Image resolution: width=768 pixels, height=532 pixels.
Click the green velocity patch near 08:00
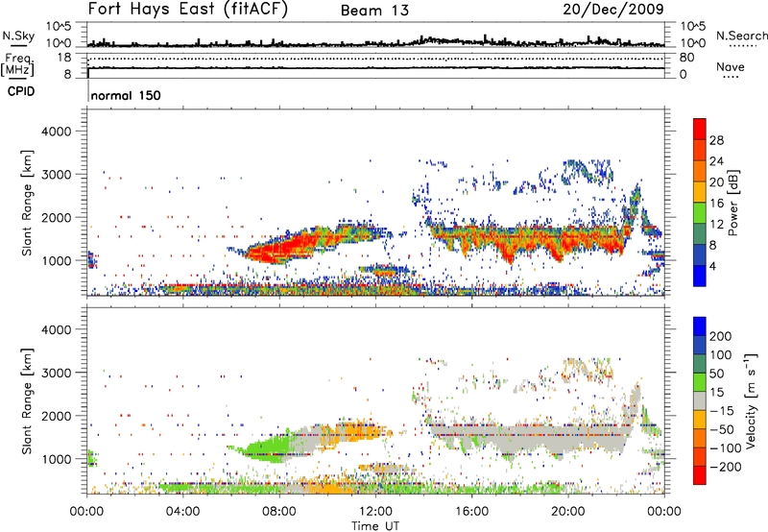pos(267,448)
